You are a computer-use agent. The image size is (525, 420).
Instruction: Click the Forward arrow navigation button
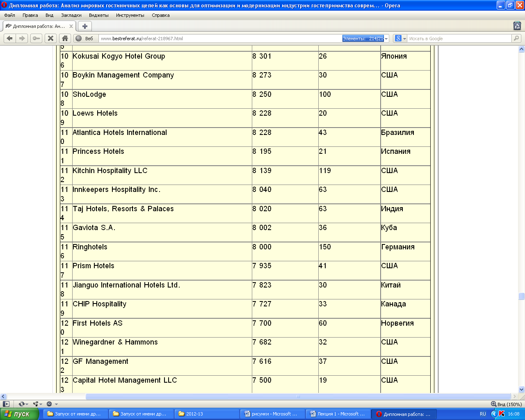[22, 38]
